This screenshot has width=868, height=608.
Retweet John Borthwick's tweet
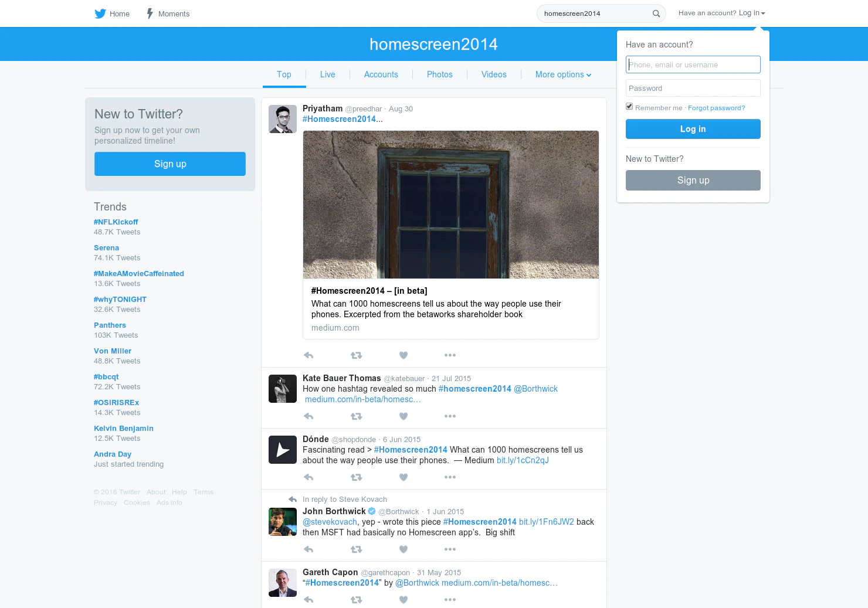pyautogui.click(x=356, y=549)
